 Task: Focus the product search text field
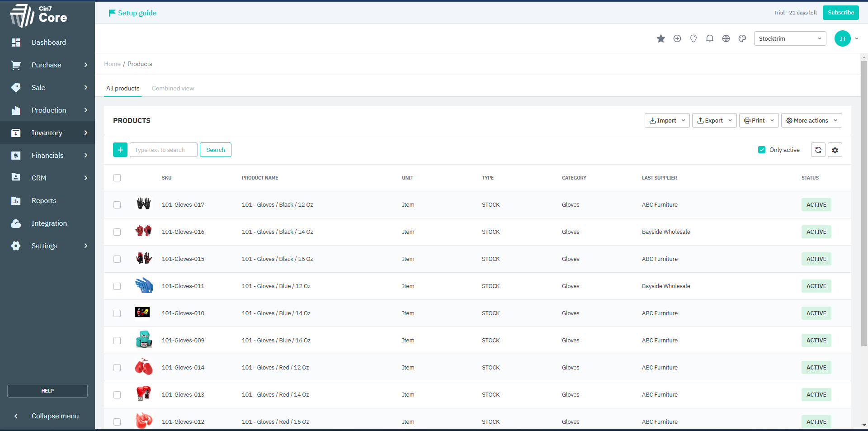pyautogui.click(x=163, y=150)
